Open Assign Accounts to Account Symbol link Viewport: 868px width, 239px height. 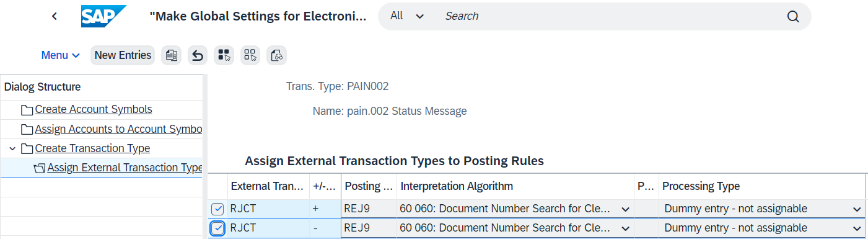click(x=118, y=129)
